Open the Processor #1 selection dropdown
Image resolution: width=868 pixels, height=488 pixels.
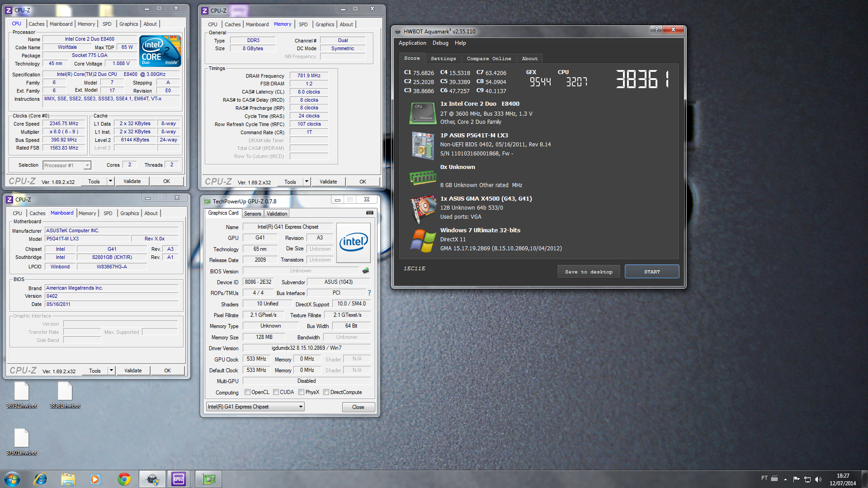point(67,165)
